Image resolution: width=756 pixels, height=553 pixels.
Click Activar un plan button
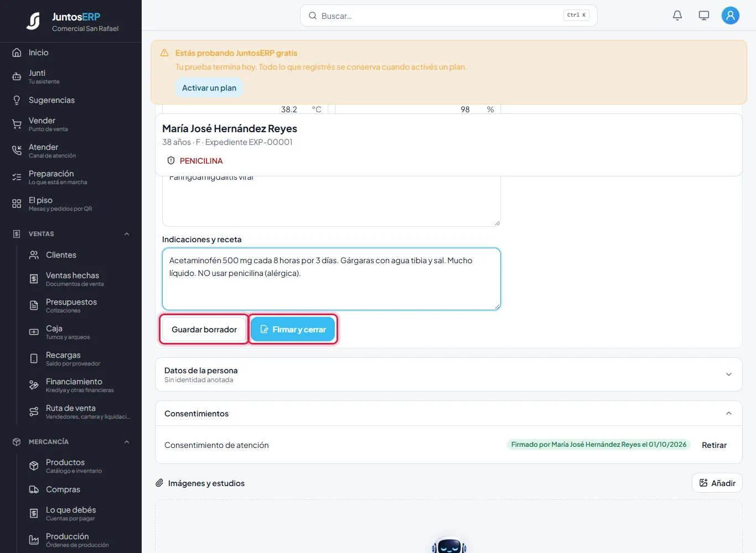coord(209,88)
